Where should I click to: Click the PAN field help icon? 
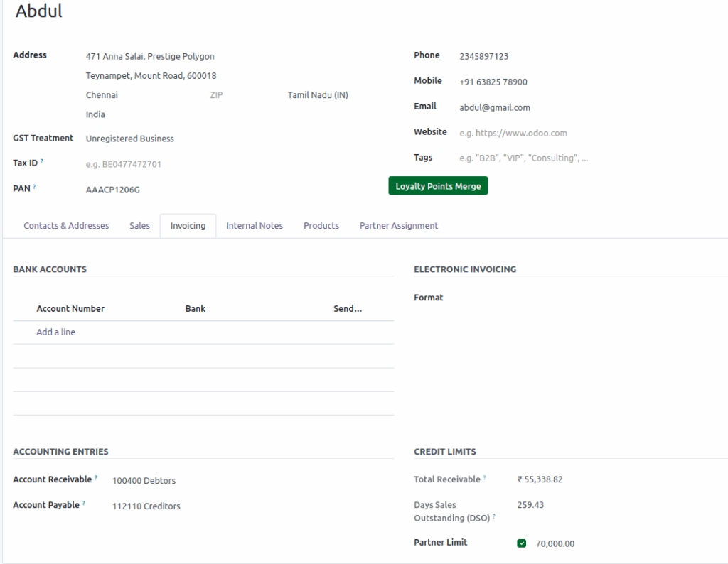point(34,187)
